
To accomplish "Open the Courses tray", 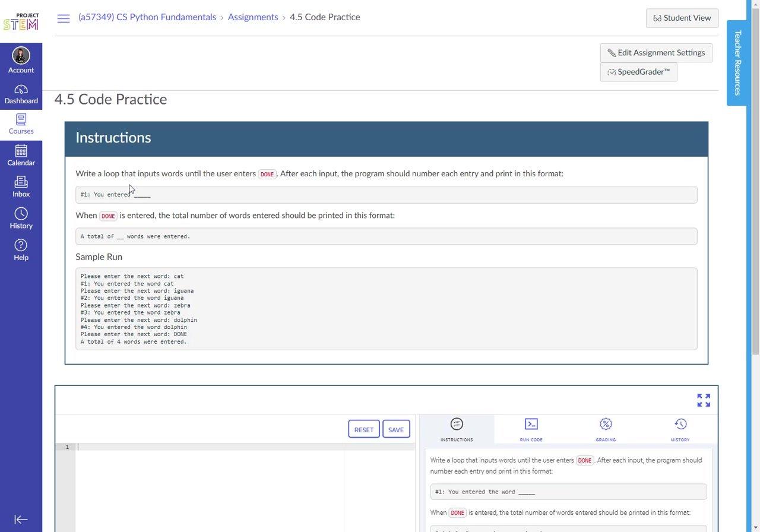I will pyautogui.click(x=21, y=124).
